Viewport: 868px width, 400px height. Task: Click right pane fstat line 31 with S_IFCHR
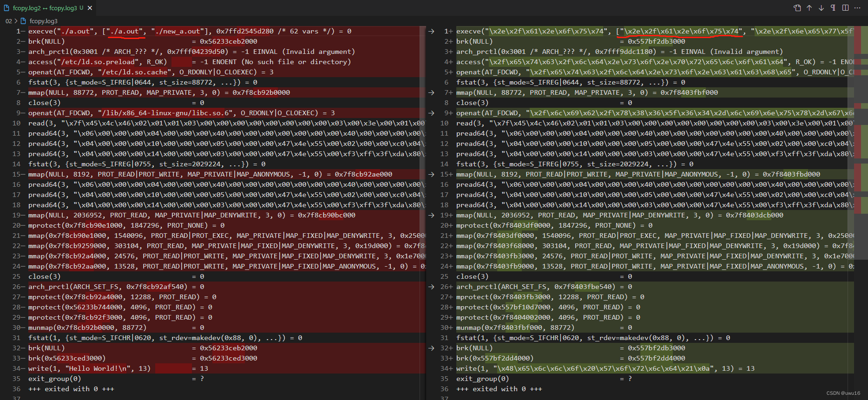(593, 338)
